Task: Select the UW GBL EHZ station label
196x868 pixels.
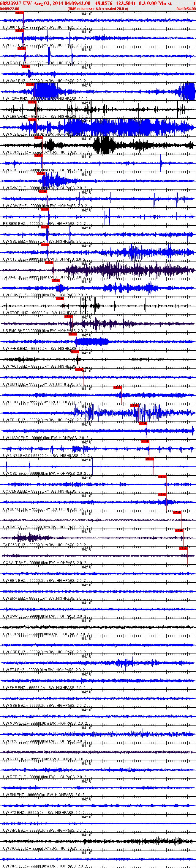Action: [44, 242]
